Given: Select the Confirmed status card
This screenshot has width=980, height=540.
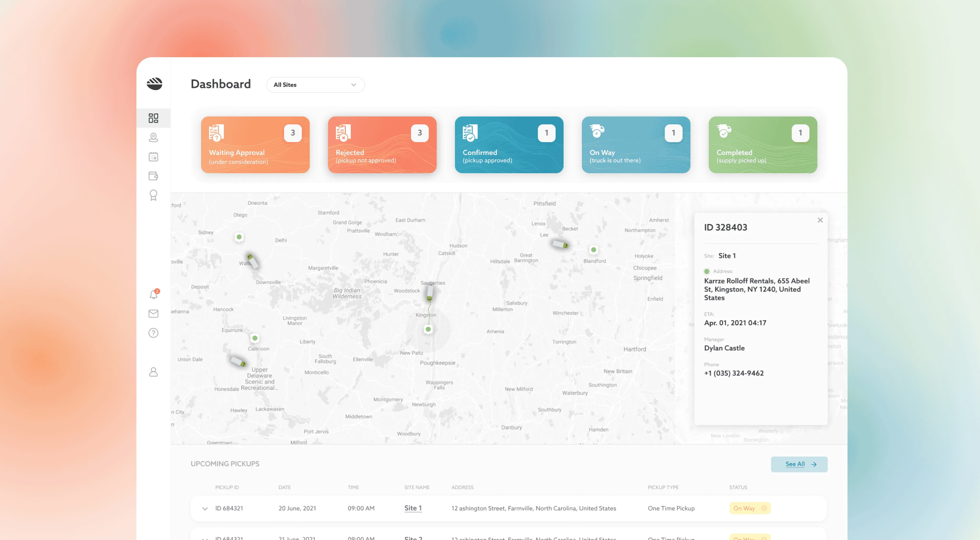Looking at the screenshot, I should click(x=509, y=144).
